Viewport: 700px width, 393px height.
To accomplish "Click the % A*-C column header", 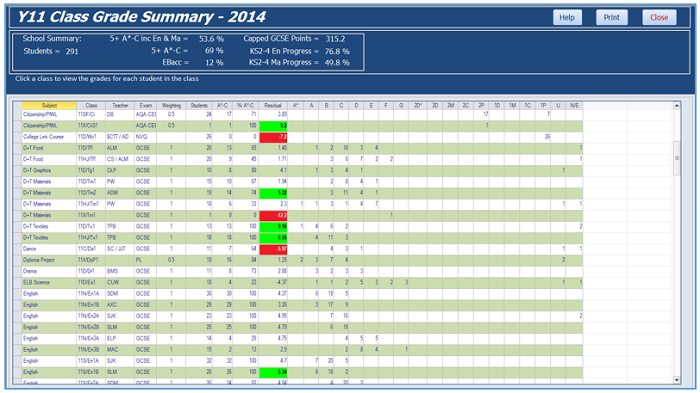I will point(245,105).
